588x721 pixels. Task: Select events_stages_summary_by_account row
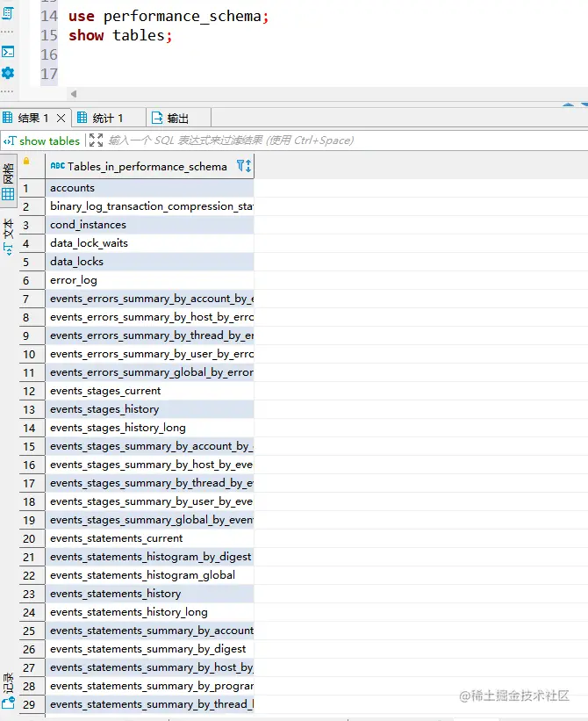coord(149,446)
